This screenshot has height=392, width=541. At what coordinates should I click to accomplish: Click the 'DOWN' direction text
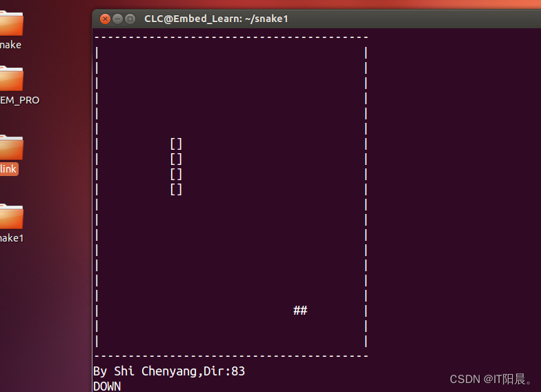[107, 386]
